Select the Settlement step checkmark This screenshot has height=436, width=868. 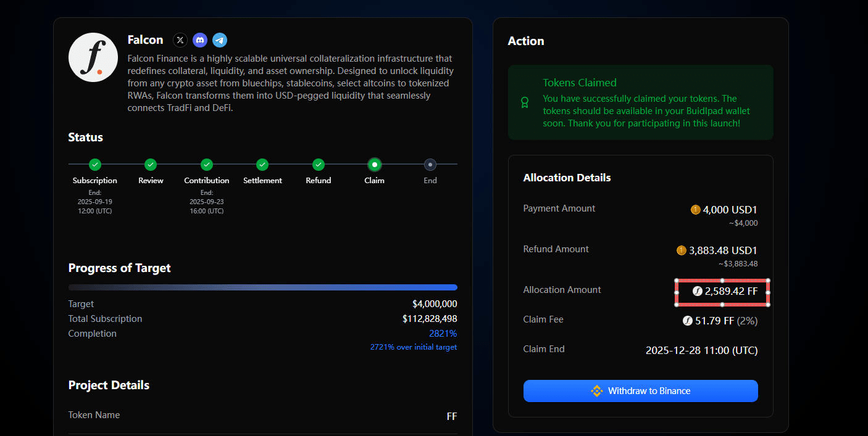coord(262,165)
